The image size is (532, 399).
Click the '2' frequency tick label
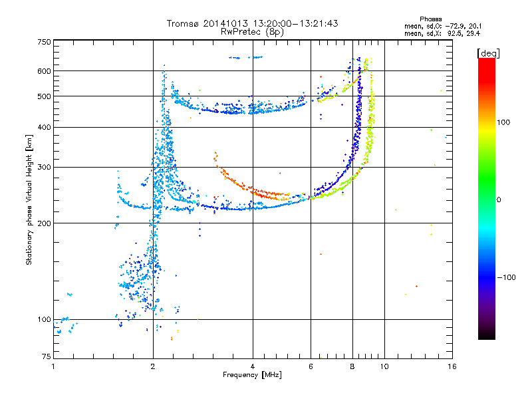(153, 366)
